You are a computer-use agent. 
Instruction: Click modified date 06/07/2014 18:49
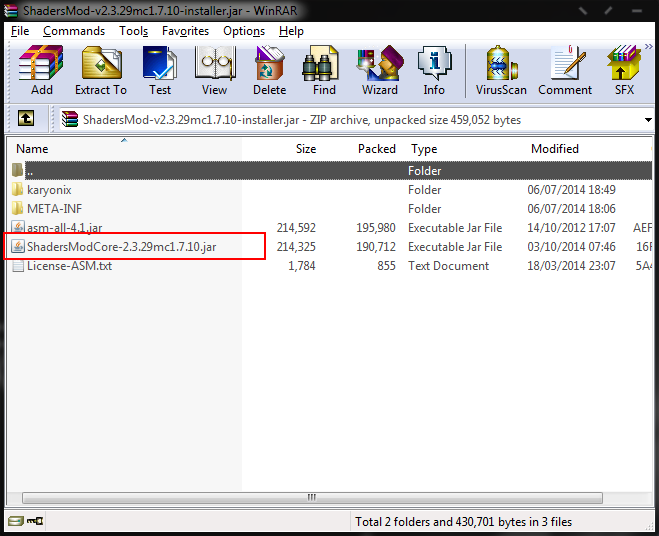571,190
